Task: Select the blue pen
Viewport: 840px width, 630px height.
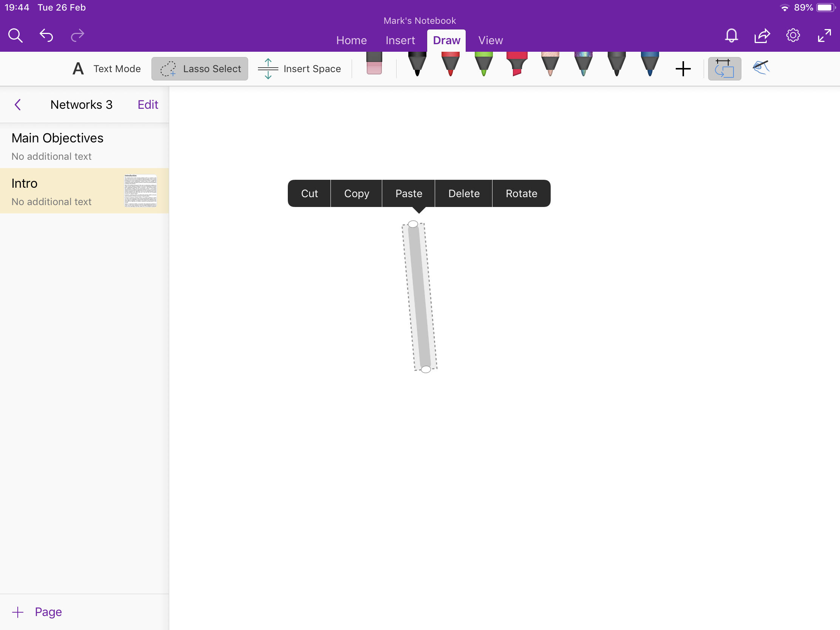Action: tap(650, 64)
